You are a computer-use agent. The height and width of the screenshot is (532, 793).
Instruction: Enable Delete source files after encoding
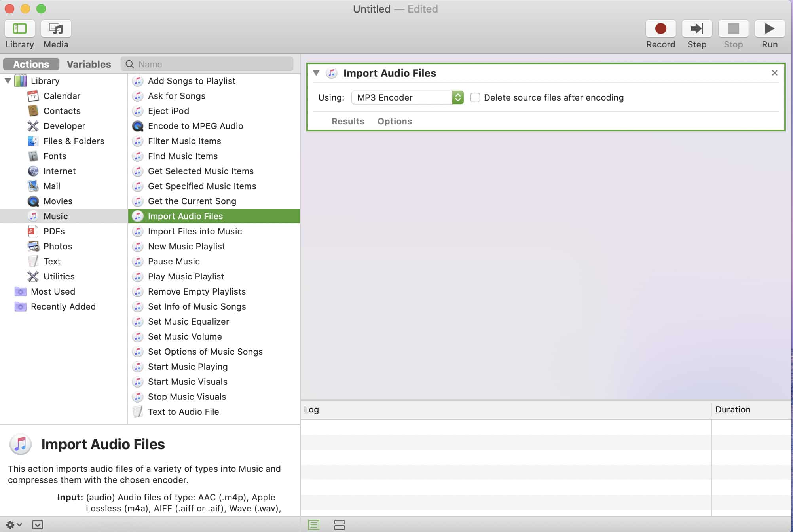coord(475,97)
